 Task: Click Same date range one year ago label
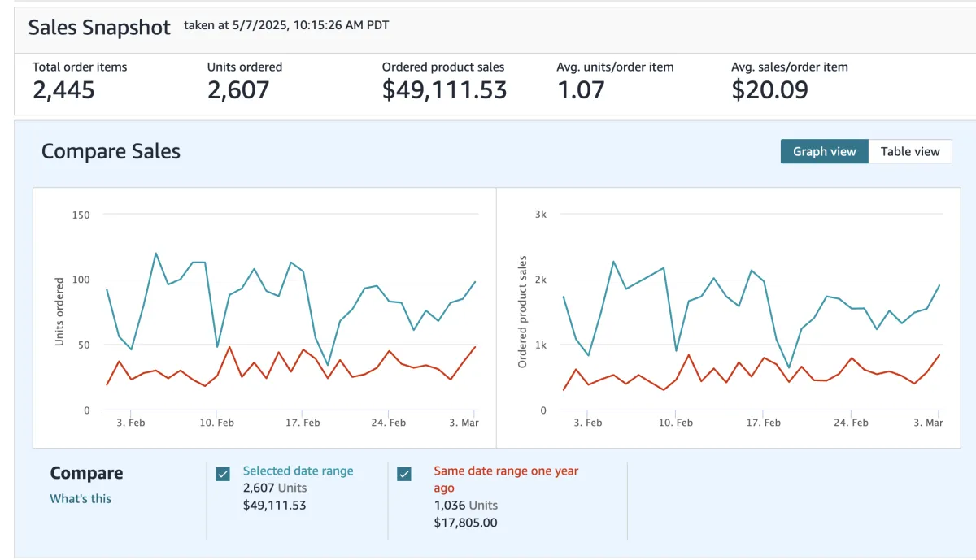click(506, 480)
